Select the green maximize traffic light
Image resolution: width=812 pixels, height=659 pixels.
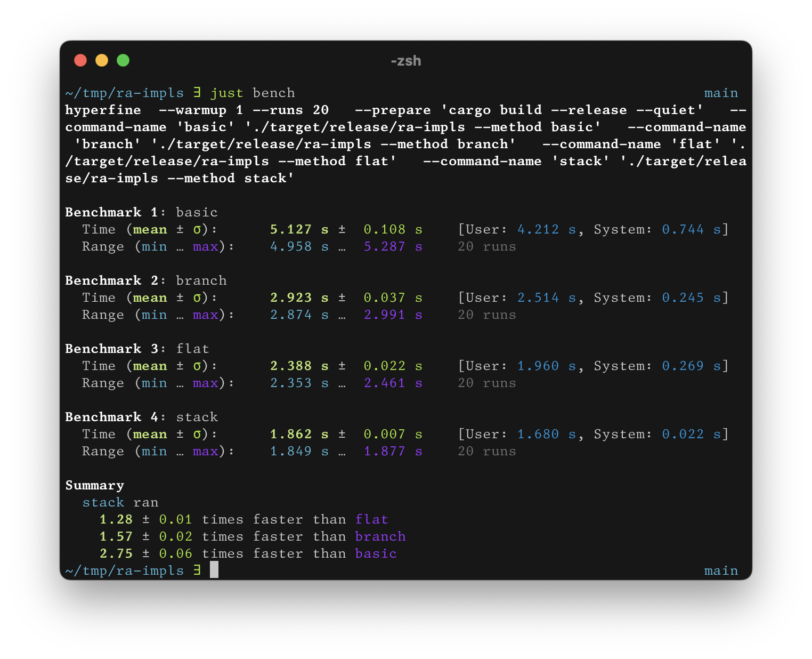click(123, 61)
